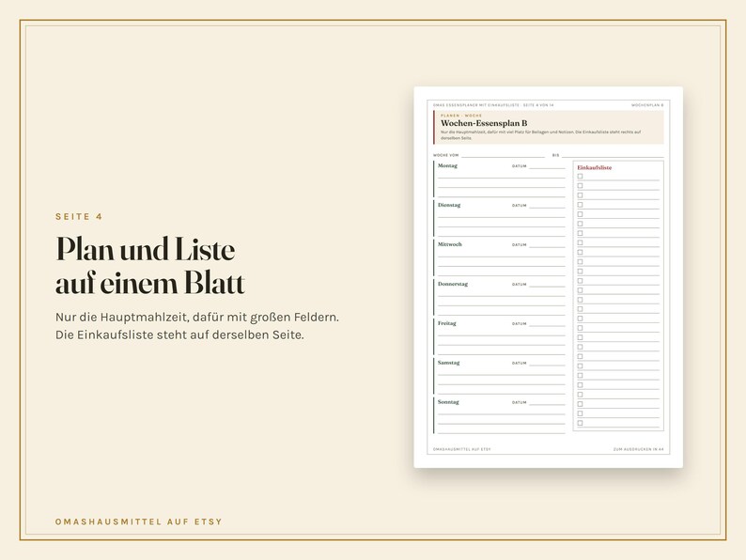Tick the third checkbox under Einkaufsliste
This screenshot has width=746, height=560.
(580, 195)
